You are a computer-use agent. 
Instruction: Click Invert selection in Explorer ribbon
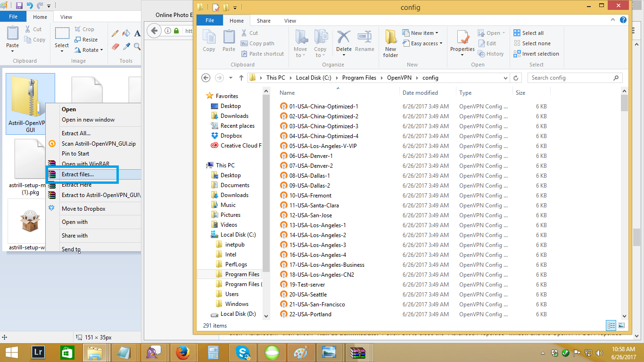click(x=536, y=54)
